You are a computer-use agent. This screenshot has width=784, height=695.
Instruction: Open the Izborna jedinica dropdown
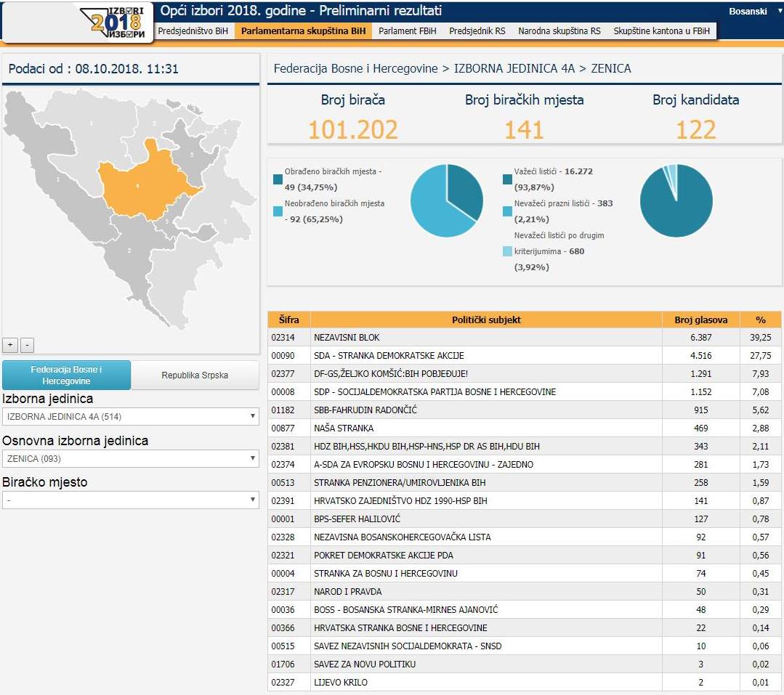coord(130,416)
